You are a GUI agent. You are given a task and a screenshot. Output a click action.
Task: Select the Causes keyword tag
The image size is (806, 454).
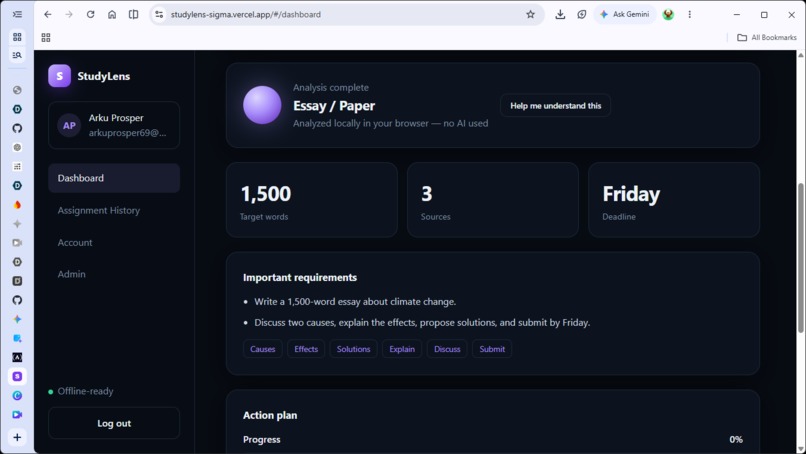[x=263, y=349]
